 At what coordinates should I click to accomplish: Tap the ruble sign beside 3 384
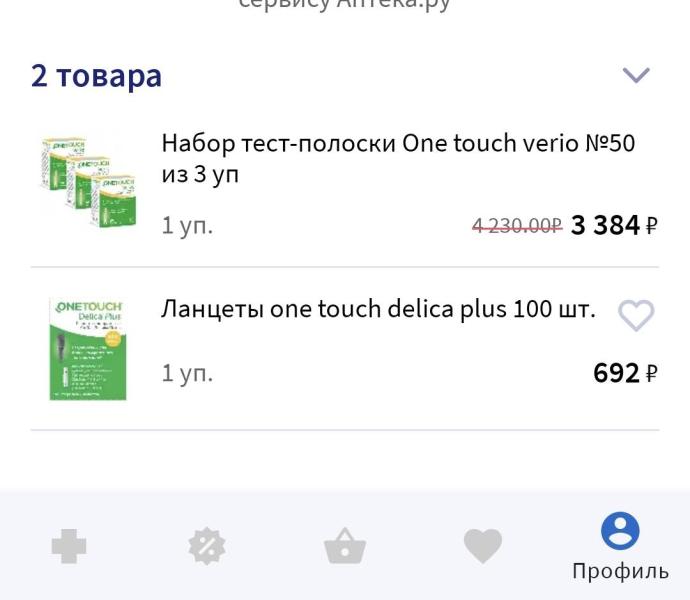(651, 226)
